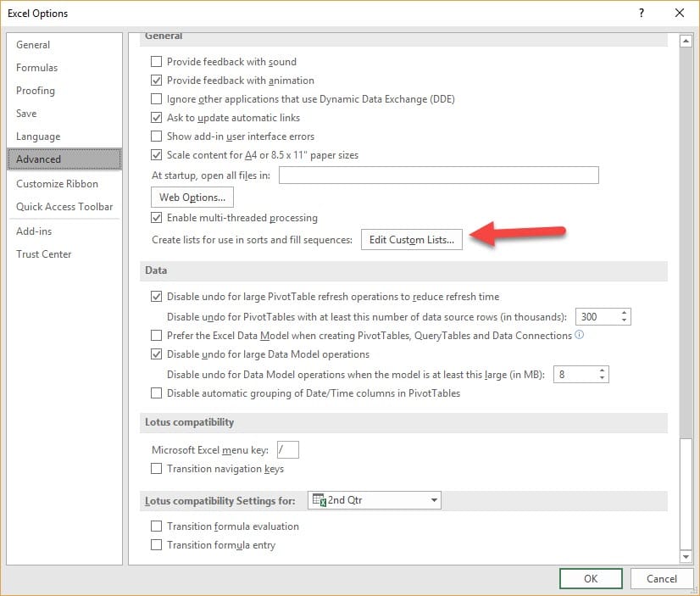
Task: Close the Excel Options dialog window
Action: click(679, 13)
